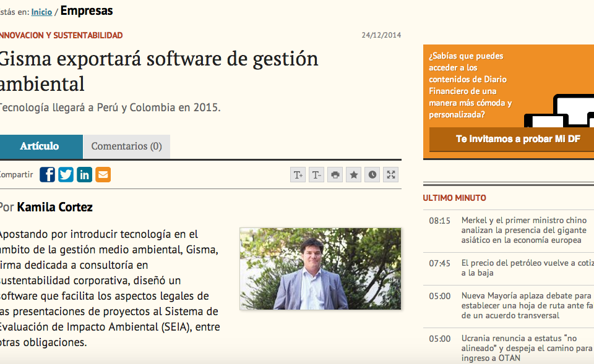Click the 07:45 timestamp
The height and width of the screenshot is (364, 594).
pos(439,263)
